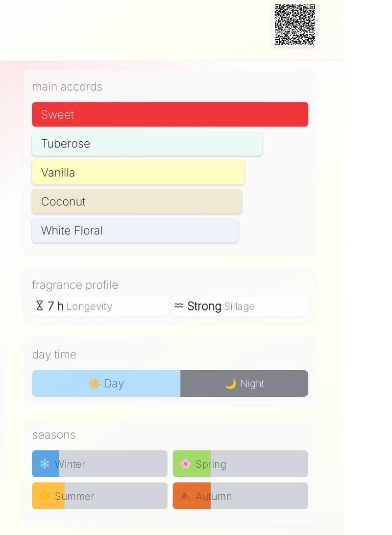This screenshot has width=392, height=535.
Task: Select the Day time segment
Action: [106, 383]
